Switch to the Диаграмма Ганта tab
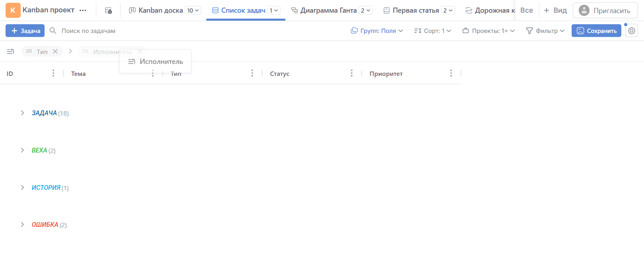Image resolution: width=644 pixels, height=255 pixels. [328, 10]
